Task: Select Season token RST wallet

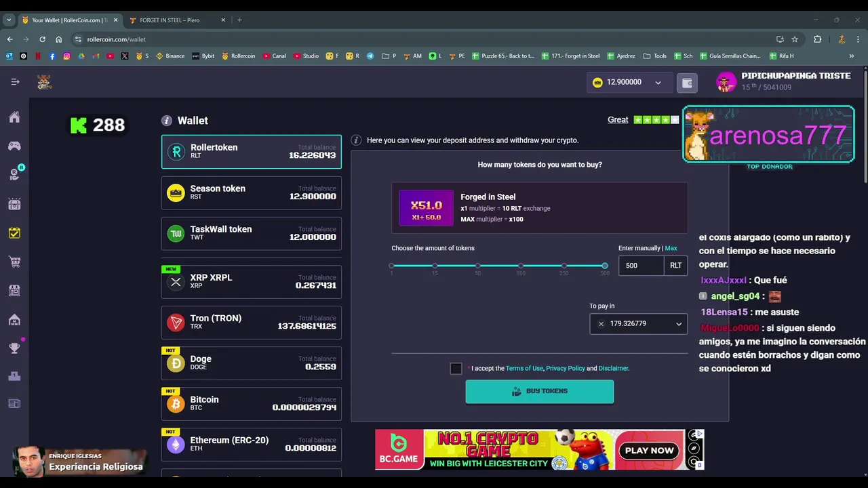Action: click(x=252, y=192)
